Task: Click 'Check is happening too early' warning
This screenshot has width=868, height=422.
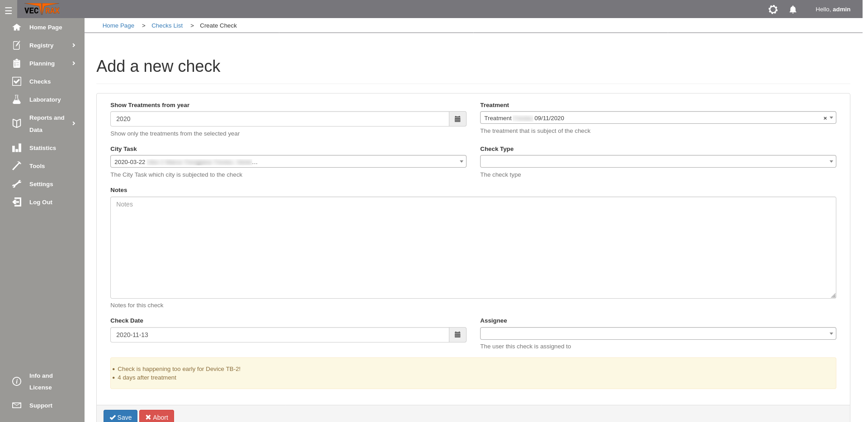Action: click(x=179, y=369)
